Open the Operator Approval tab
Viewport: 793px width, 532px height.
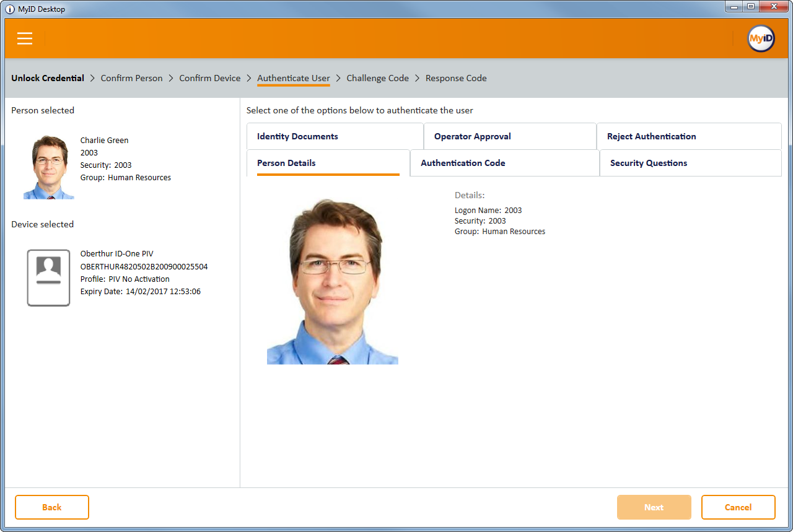point(510,136)
